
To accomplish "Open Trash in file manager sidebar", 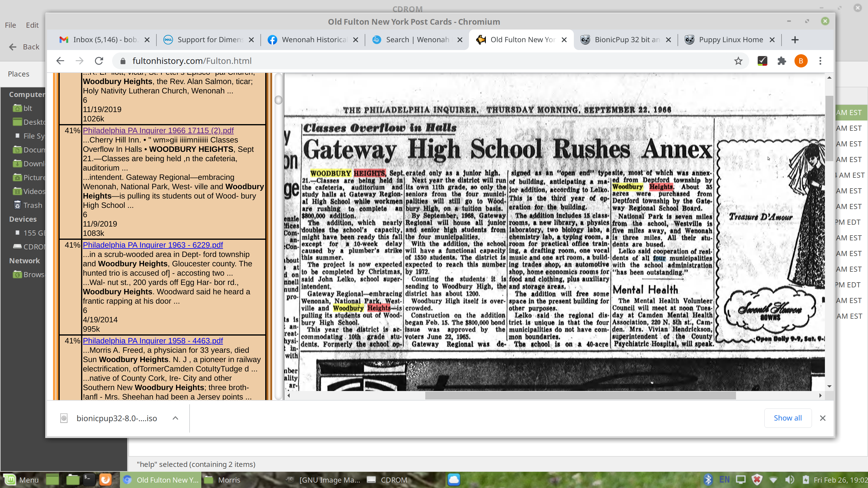I will (28, 205).
